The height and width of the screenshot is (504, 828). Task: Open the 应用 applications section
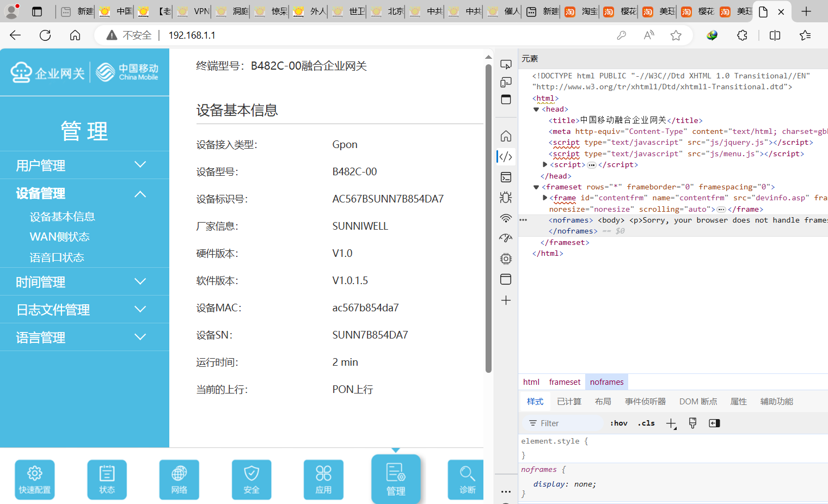(x=323, y=480)
